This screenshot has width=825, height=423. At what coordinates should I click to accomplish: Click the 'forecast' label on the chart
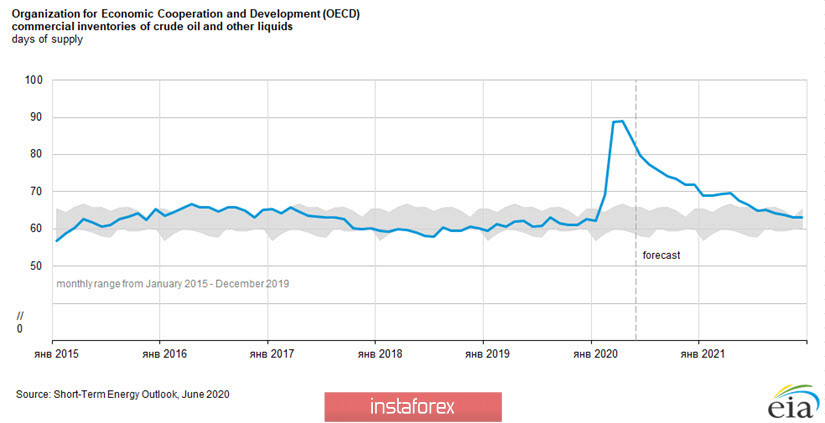[661, 255]
